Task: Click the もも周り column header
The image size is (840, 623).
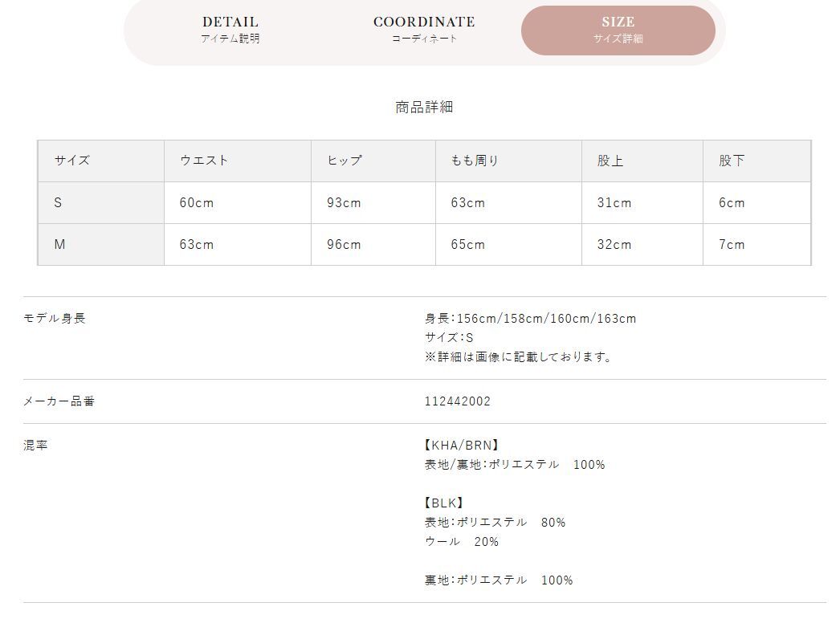Action: 475,161
